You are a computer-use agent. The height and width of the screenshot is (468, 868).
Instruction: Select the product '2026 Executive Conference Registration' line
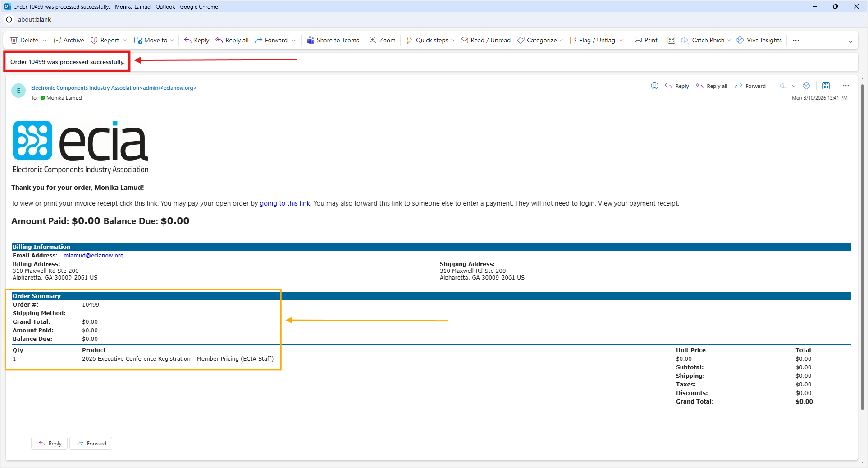point(178,359)
